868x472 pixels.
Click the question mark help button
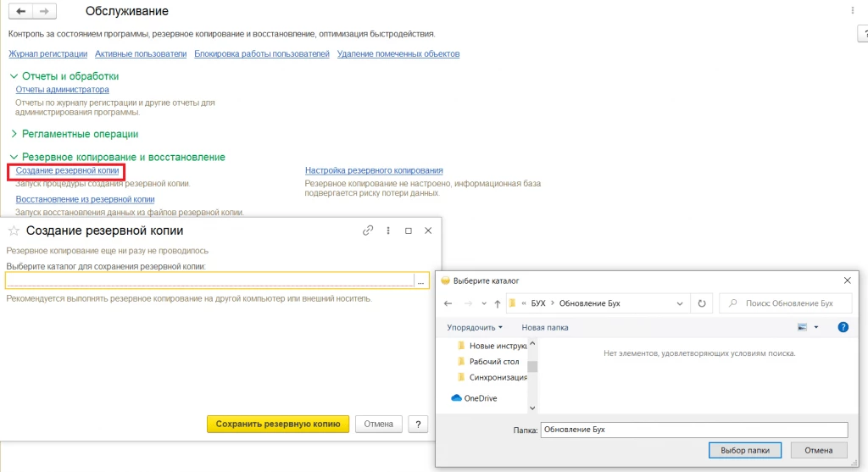tap(418, 424)
